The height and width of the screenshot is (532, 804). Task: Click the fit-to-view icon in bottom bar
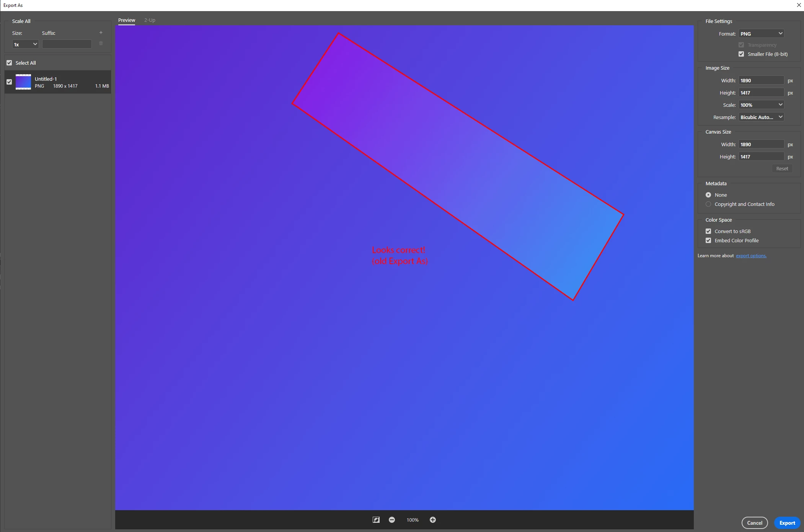pos(376,520)
